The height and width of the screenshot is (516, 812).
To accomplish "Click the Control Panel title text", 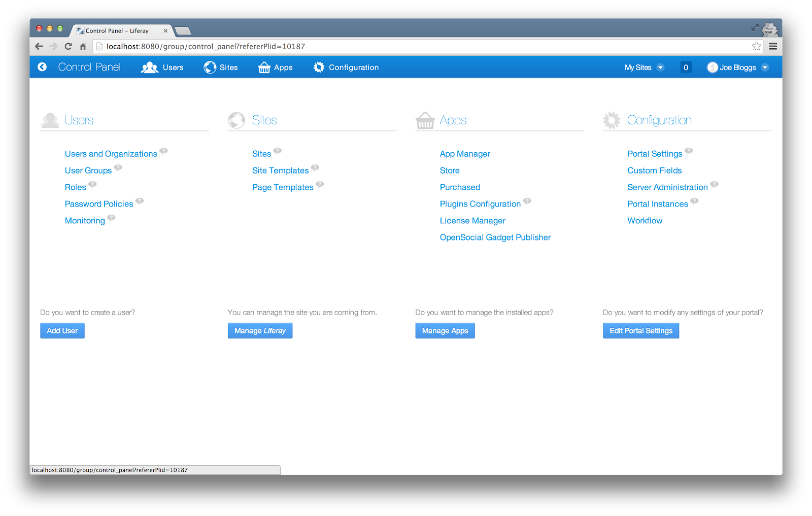I will click(89, 67).
